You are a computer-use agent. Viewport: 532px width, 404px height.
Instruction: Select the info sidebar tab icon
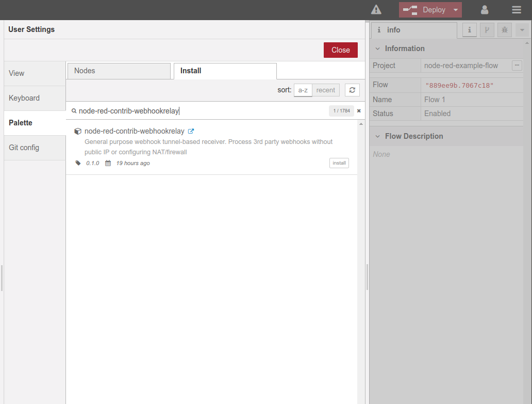469,30
